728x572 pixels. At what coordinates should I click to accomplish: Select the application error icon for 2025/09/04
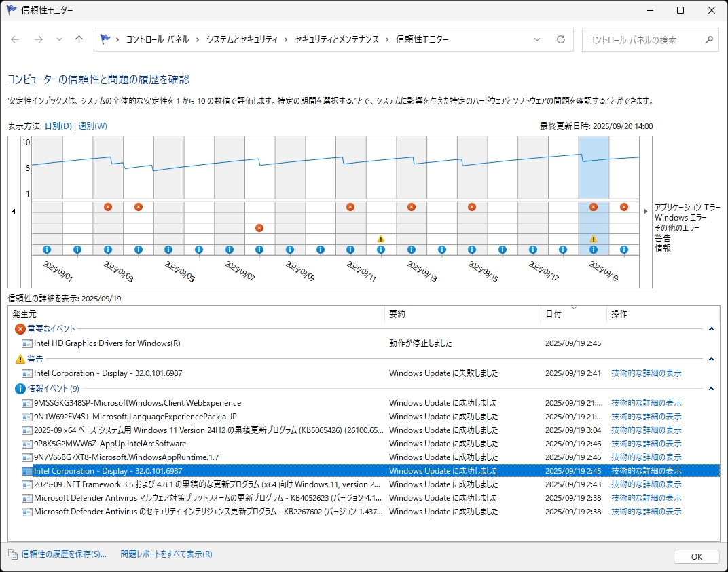click(139, 207)
